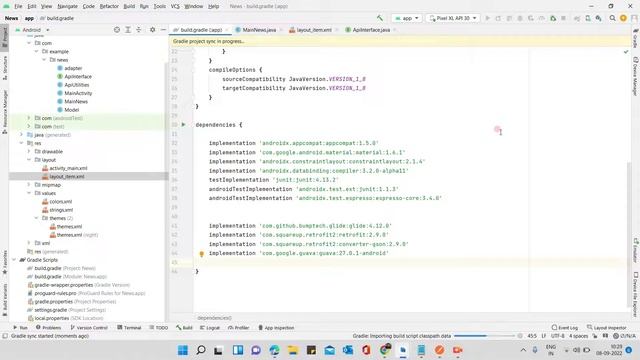This screenshot has height=360, width=640.
Task: Hide the Project panel with minus icon
Action: point(163,30)
